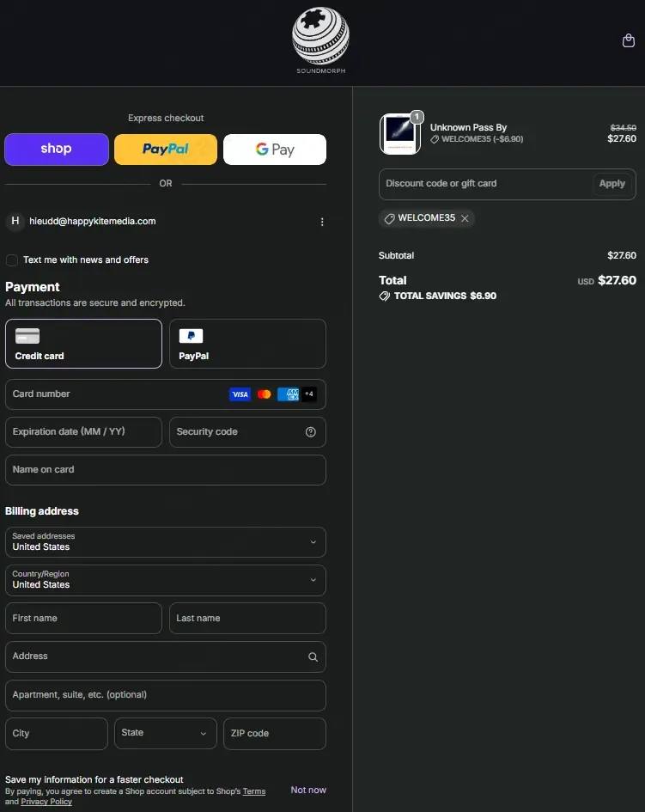
Task: Apply the discount code
Action: click(x=612, y=183)
